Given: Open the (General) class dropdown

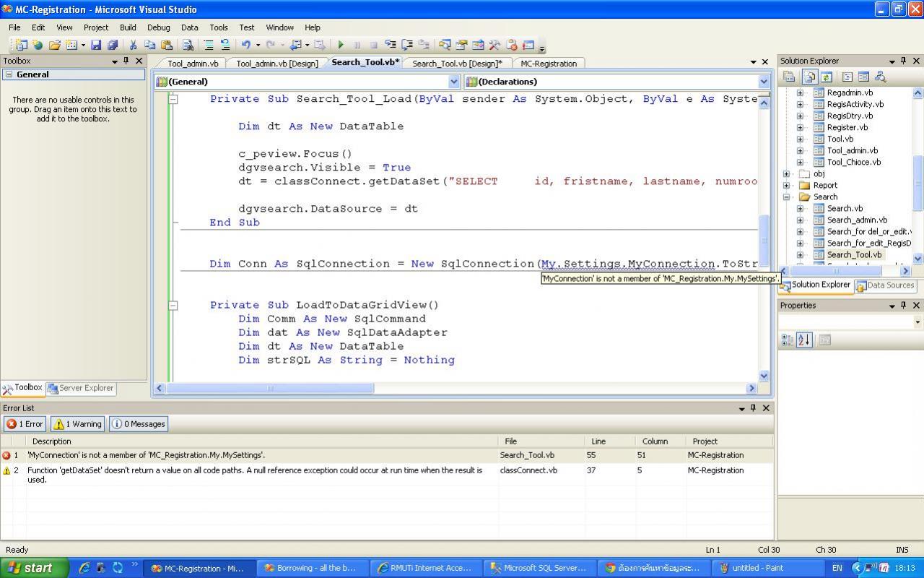Looking at the screenshot, I should (x=453, y=82).
